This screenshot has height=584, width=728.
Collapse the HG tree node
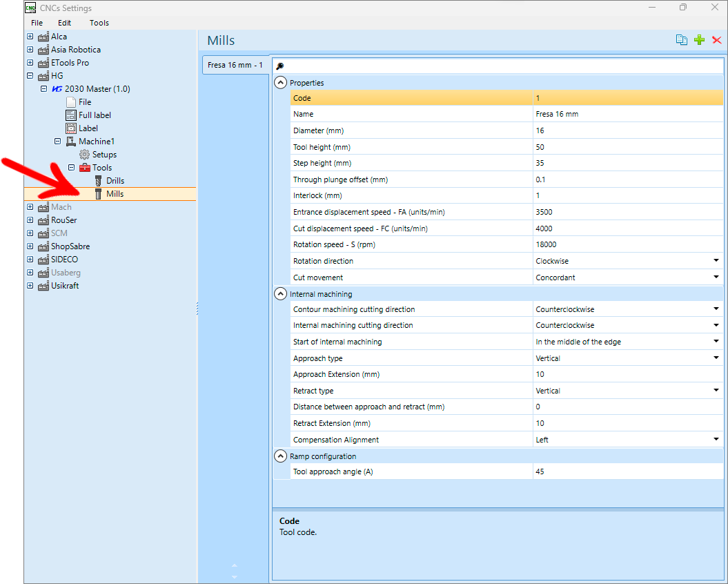pyautogui.click(x=30, y=76)
